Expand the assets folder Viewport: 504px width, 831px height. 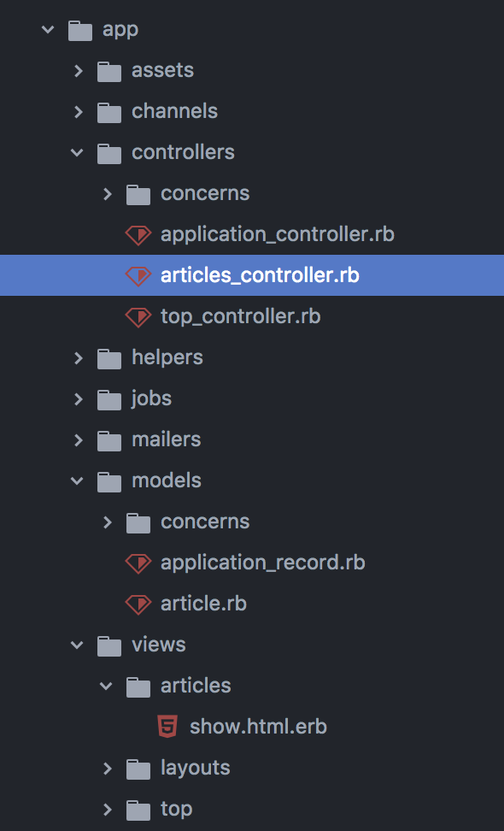(x=78, y=70)
